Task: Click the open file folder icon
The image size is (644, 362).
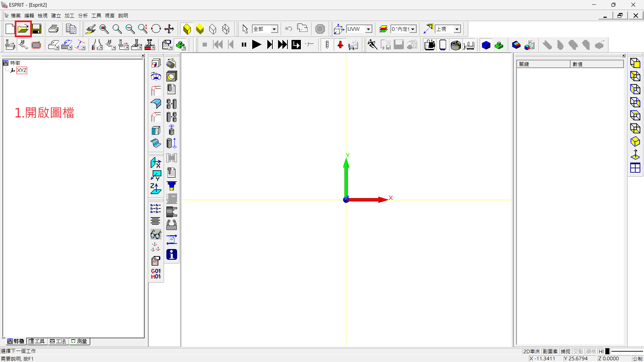Action: pyautogui.click(x=23, y=29)
